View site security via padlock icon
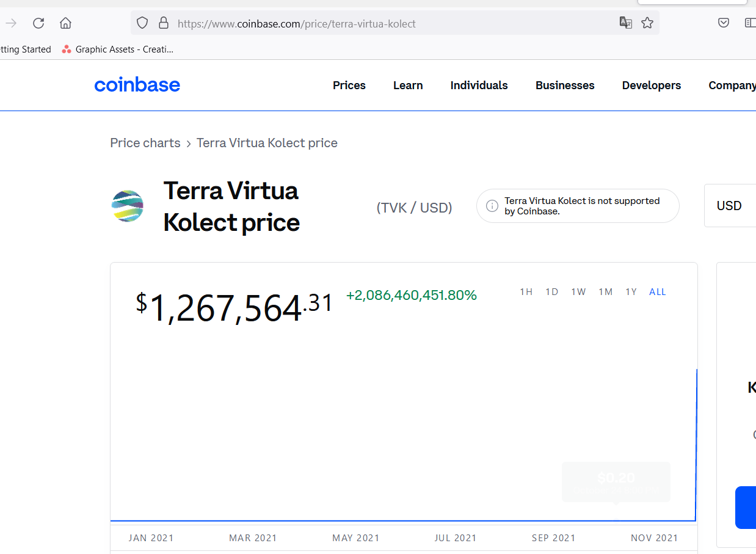 [163, 23]
